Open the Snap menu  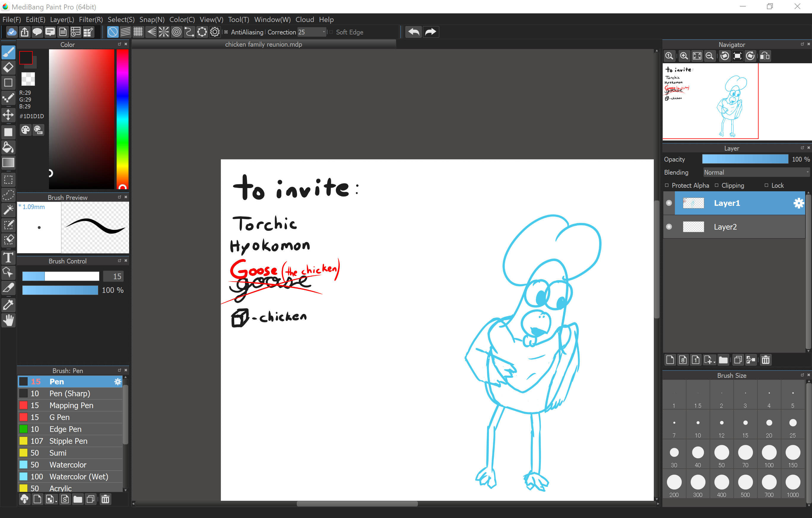152,20
